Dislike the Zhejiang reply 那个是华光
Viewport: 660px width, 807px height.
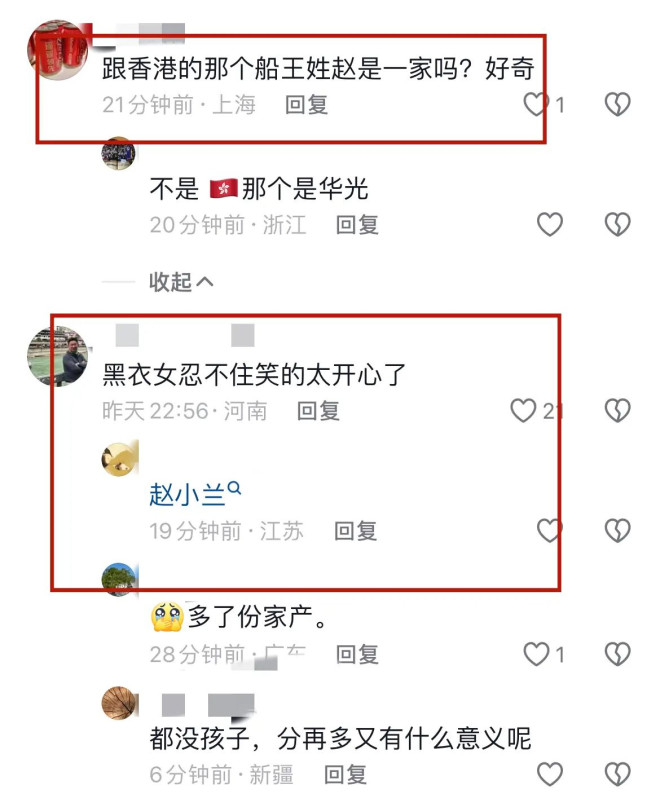617,225
